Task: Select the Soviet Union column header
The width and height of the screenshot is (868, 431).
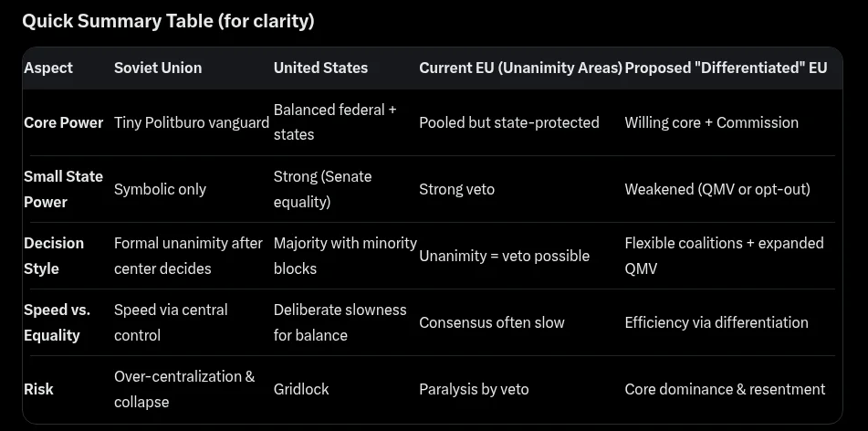Action: point(158,68)
